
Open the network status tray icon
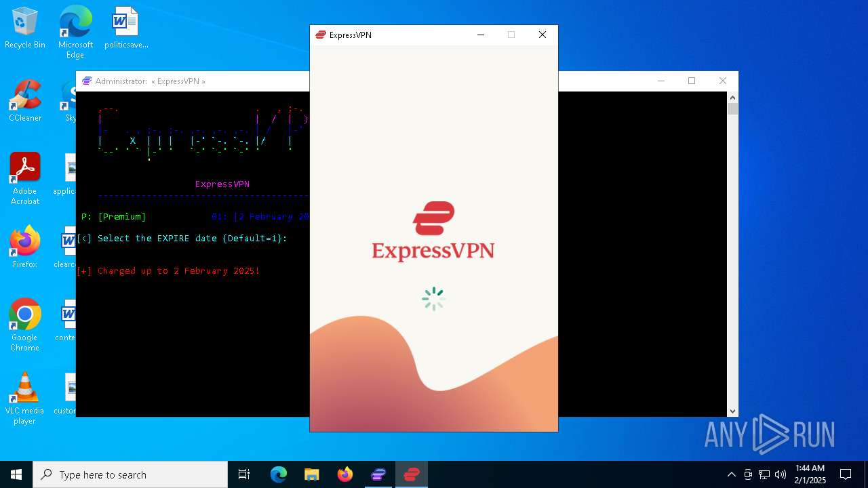[x=764, y=474]
